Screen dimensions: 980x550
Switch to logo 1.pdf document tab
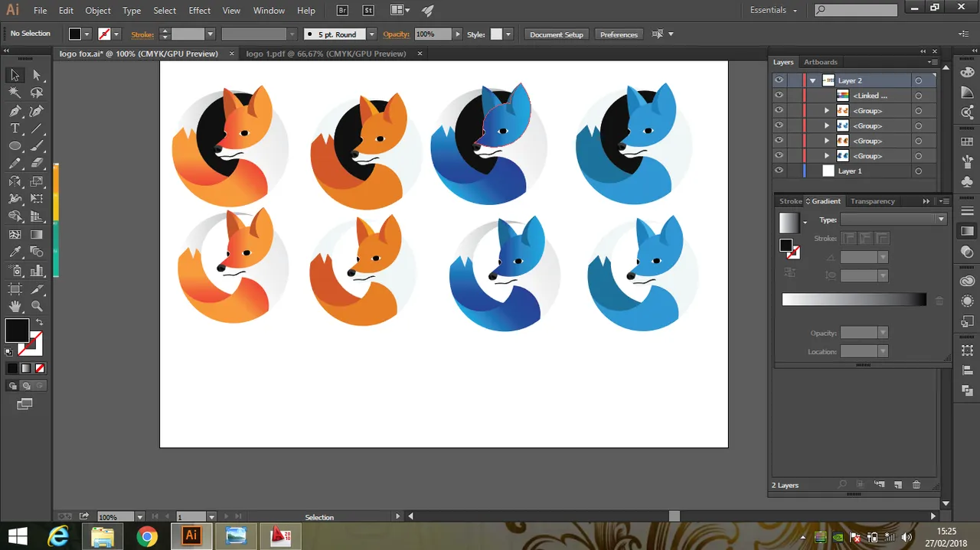coord(325,54)
